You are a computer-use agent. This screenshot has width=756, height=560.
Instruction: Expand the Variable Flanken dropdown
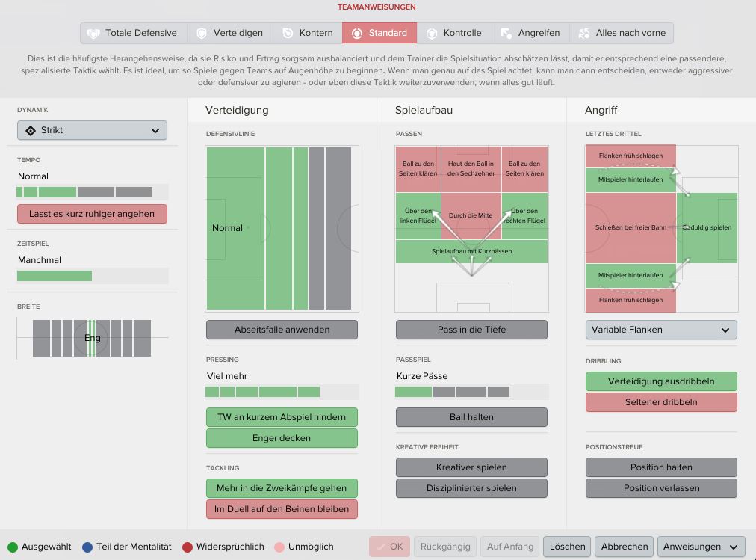[x=662, y=330]
